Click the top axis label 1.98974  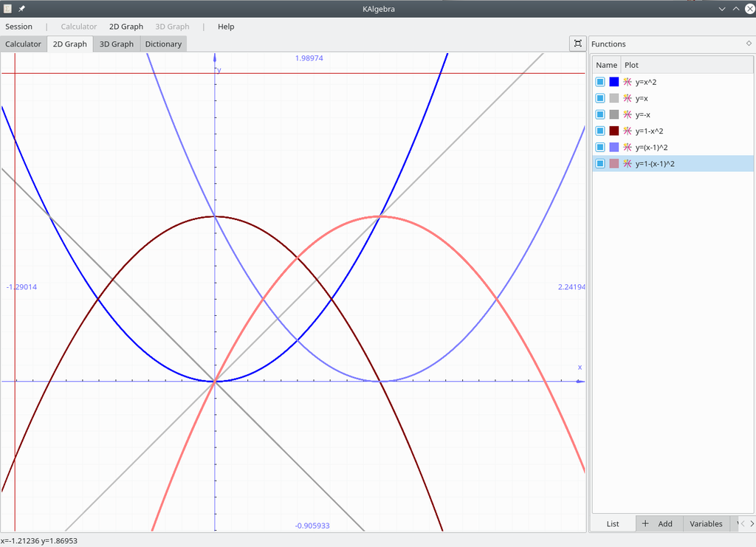click(309, 58)
